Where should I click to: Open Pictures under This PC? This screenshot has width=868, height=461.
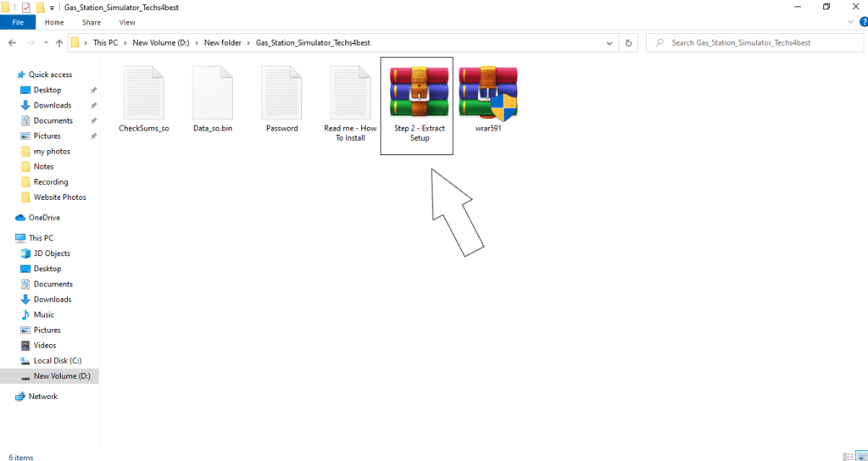pos(47,330)
